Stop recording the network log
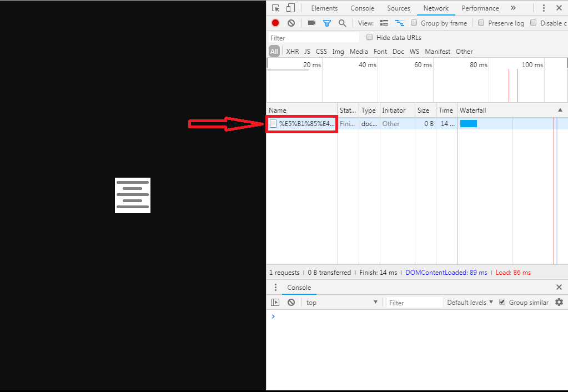The width and height of the screenshot is (568, 392). pyautogui.click(x=275, y=23)
